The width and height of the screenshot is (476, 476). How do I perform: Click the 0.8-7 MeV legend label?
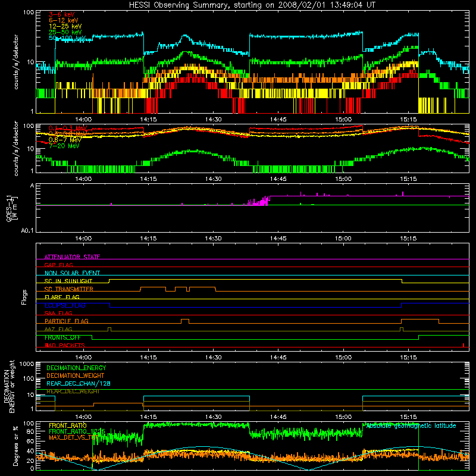pyautogui.click(x=65, y=140)
